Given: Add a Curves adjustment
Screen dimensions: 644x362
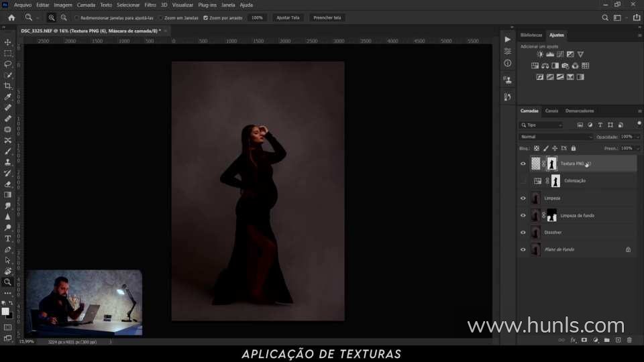Looking at the screenshot, I should (x=560, y=54).
